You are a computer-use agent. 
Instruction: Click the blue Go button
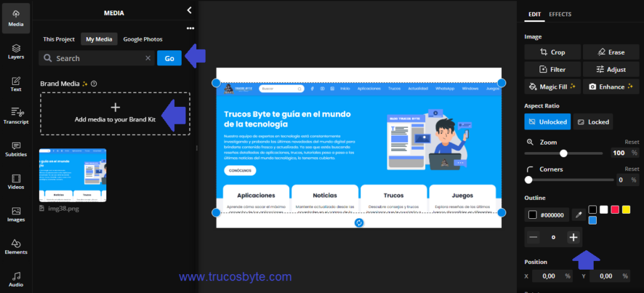point(169,58)
